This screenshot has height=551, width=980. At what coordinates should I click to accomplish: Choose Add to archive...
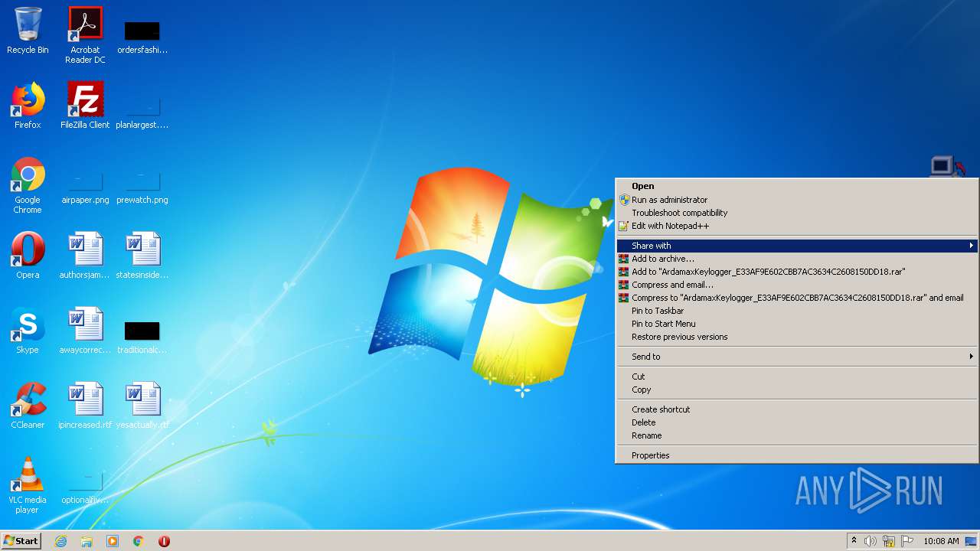(x=797, y=259)
